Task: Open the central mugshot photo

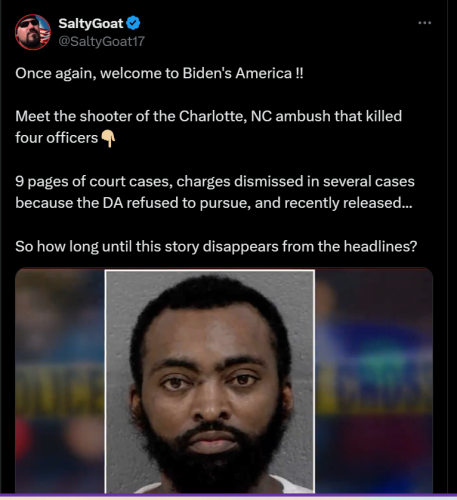Action: click(210, 381)
